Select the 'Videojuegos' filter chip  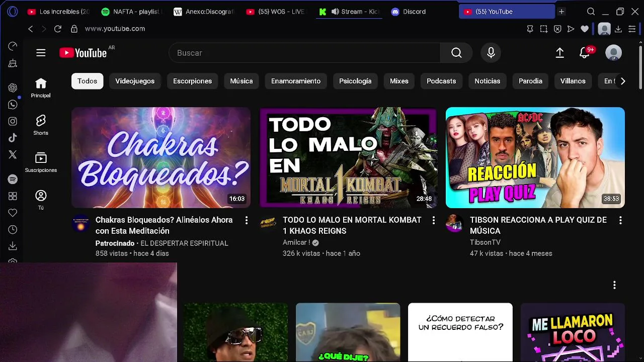tap(135, 81)
